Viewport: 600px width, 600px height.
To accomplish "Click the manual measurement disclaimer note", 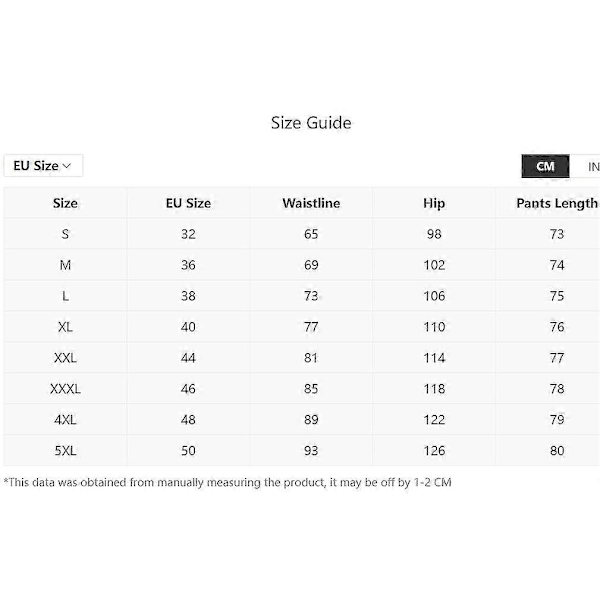I will click(x=228, y=482).
